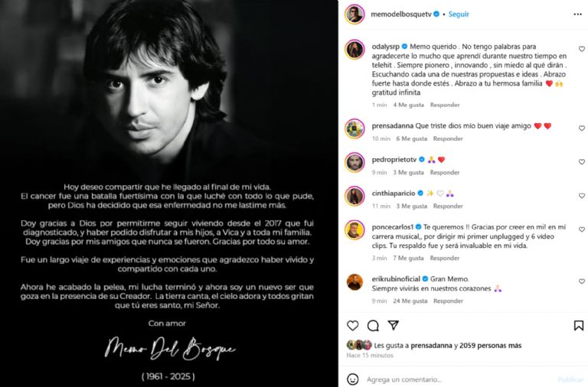Like poncecarlos1's comment with its heart
The height and width of the screenshot is (387, 588).
[x=582, y=229]
